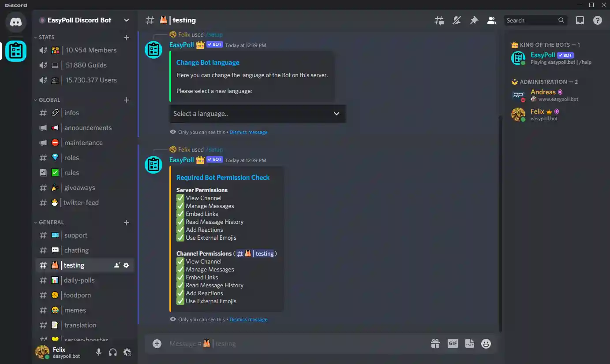The width and height of the screenshot is (610, 364).
Task: Click EasyPoll bot avatar in permission check message
Action: tap(153, 165)
